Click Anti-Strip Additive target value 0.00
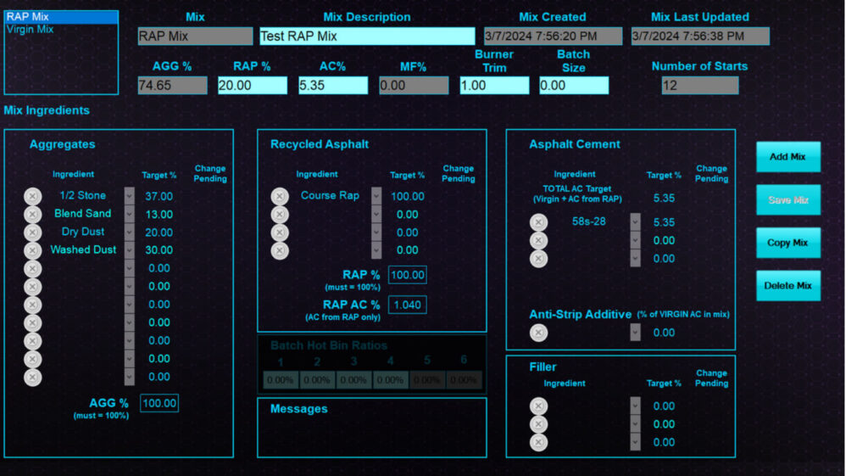The width and height of the screenshot is (868, 476). pos(664,333)
